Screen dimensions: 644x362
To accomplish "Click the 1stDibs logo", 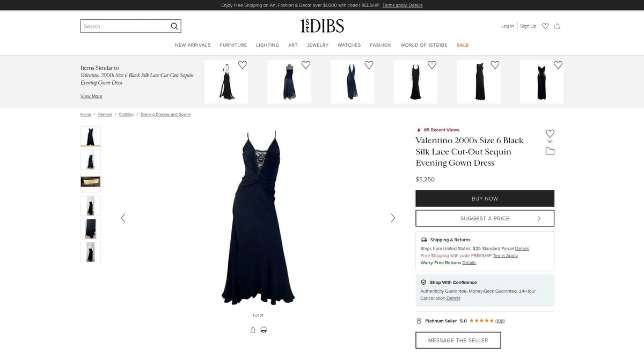I will [x=322, y=26].
